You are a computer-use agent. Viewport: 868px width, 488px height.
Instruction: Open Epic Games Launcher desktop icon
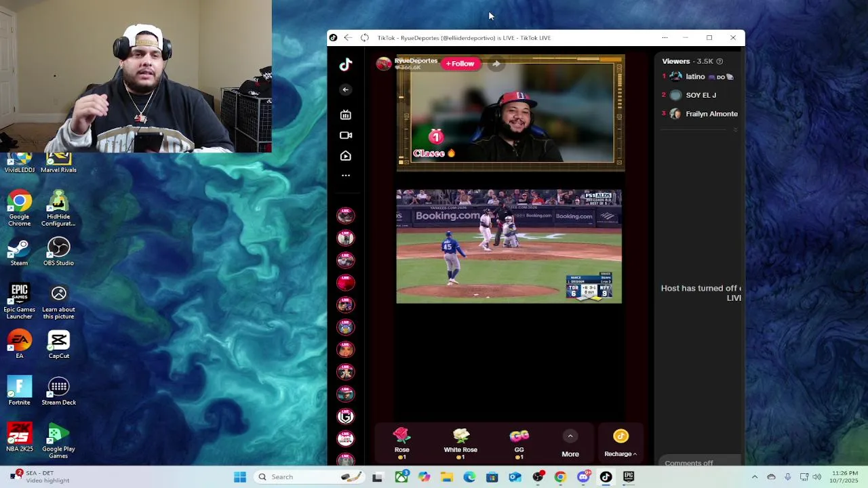click(20, 301)
